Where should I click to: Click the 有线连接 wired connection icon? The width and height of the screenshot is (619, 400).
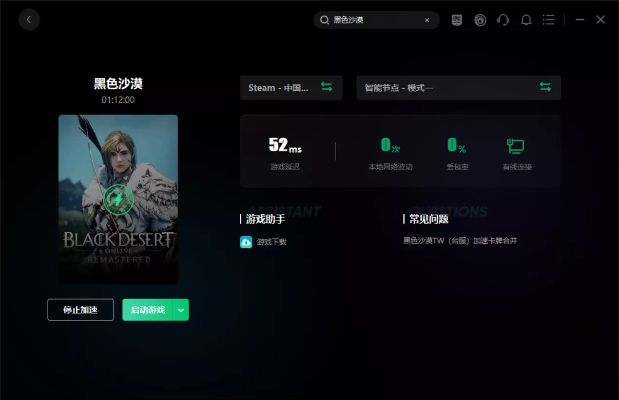[516, 146]
